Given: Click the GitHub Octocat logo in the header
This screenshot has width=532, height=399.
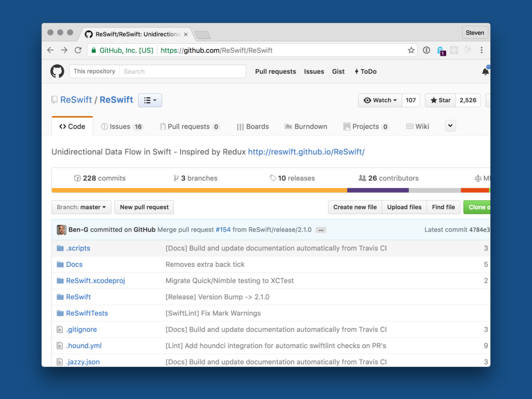Looking at the screenshot, I should pos(57,71).
